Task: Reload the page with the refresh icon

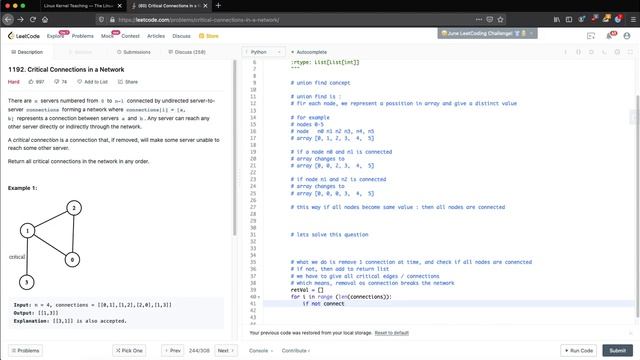Action: (x=33, y=20)
